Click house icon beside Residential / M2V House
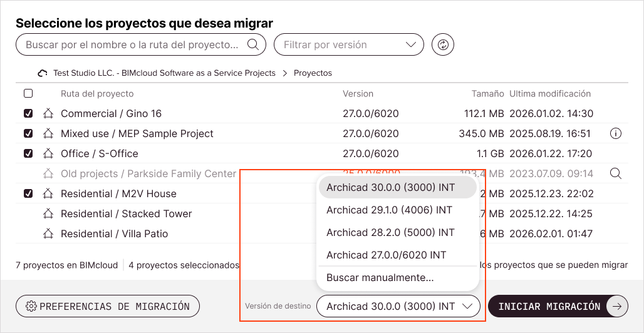The image size is (644, 333). click(x=48, y=193)
